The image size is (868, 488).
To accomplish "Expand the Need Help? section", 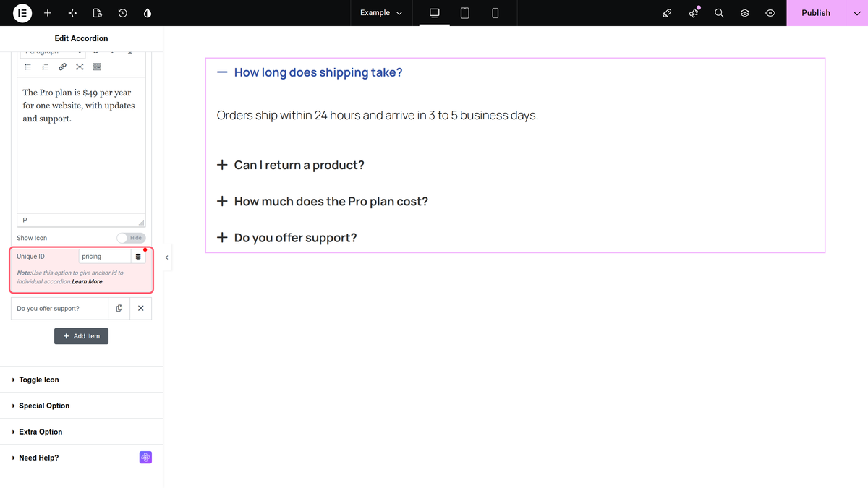I will tap(81, 458).
